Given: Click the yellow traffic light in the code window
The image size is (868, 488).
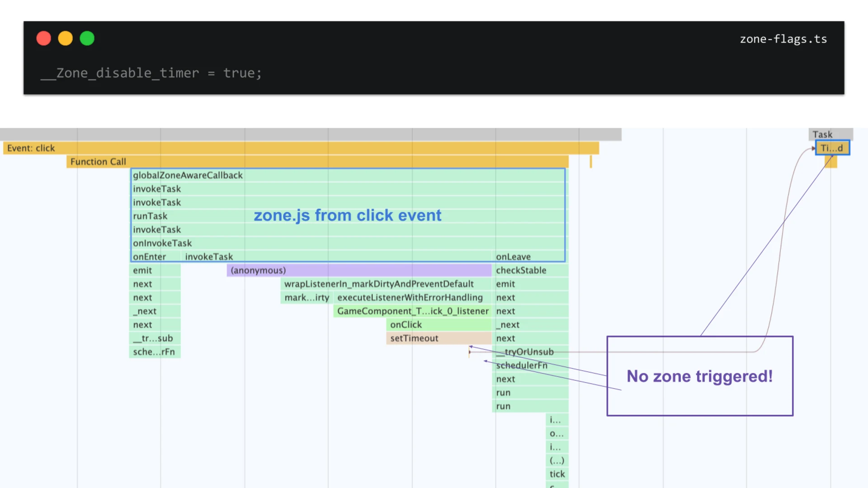Looking at the screenshot, I should point(65,38).
